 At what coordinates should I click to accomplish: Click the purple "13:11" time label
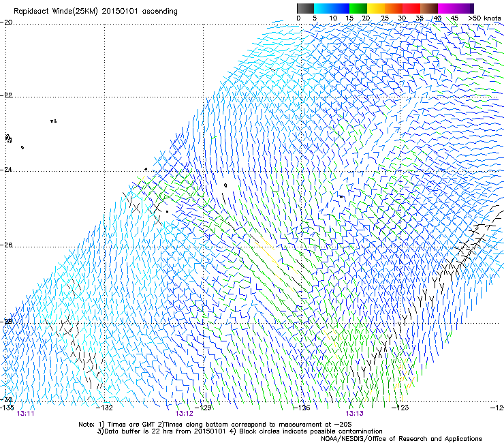[x=25, y=414]
